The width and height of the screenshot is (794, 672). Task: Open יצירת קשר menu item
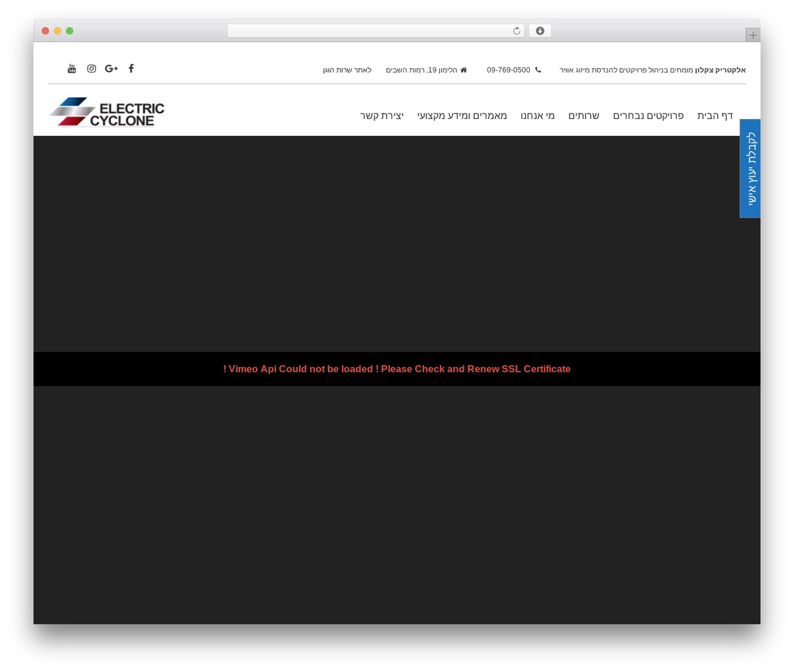pyautogui.click(x=381, y=116)
